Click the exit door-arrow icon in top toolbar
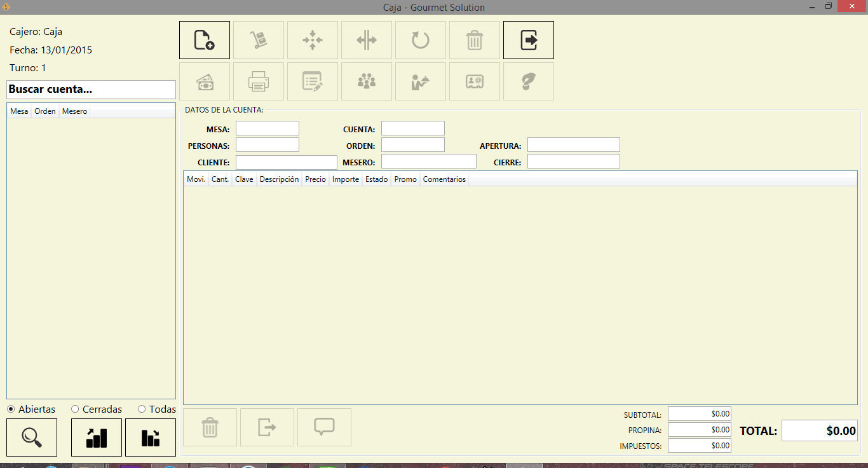This screenshot has height=468, width=868. point(528,40)
